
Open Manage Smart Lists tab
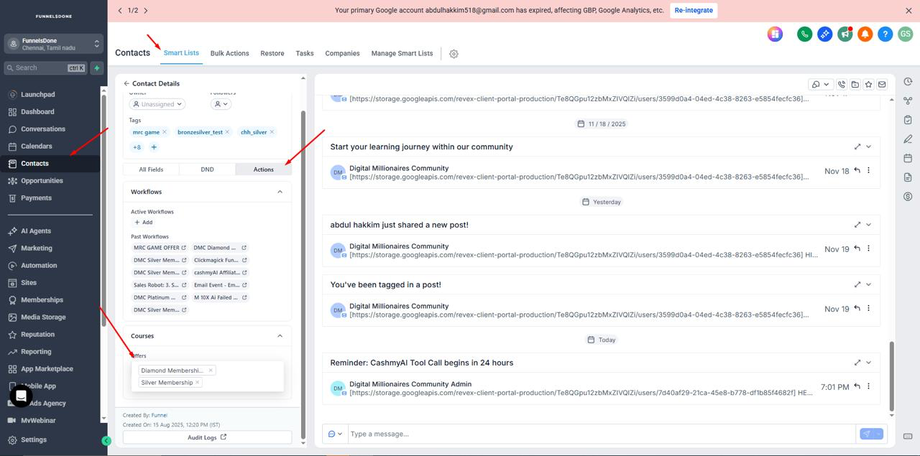tap(402, 53)
